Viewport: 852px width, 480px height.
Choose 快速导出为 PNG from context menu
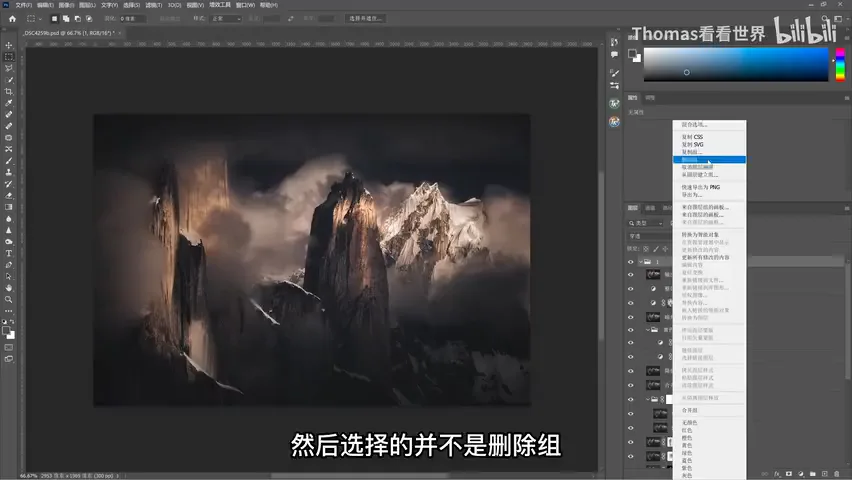pyautogui.click(x=700, y=187)
